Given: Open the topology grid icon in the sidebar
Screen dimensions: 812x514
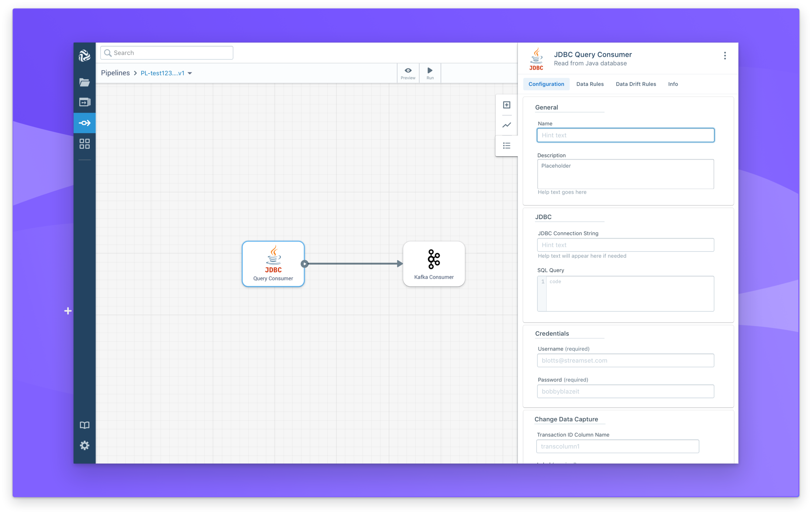Looking at the screenshot, I should click(85, 143).
